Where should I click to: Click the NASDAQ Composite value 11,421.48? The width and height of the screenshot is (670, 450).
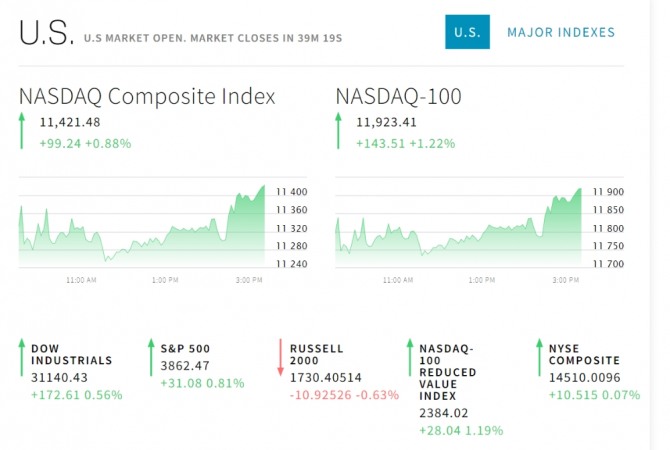click(70, 123)
